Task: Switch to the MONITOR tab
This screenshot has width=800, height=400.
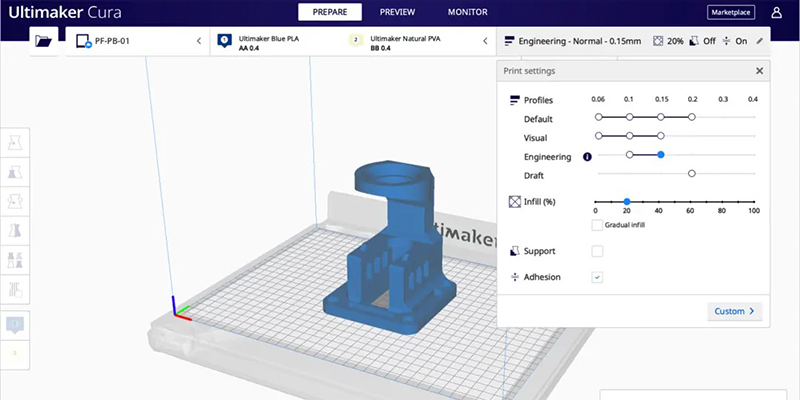Action: click(x=467, y=12)
